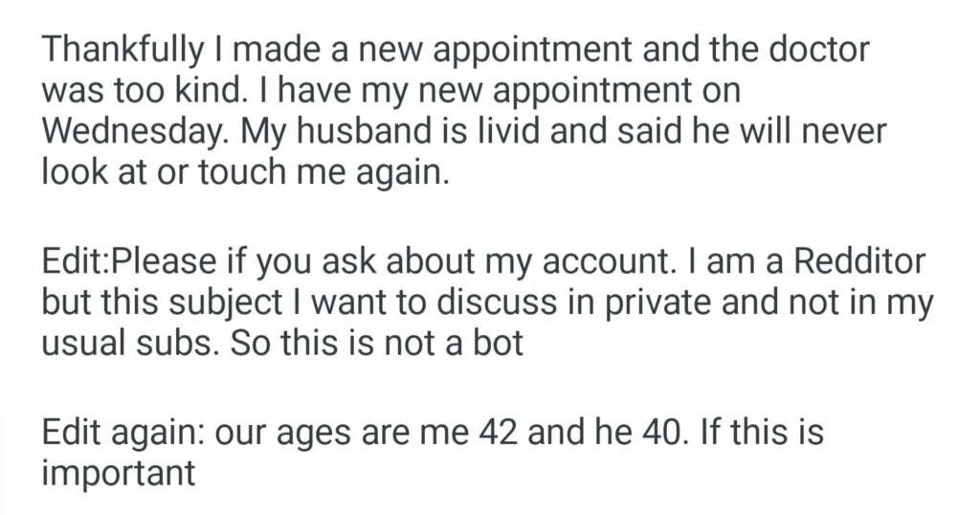Click the word "husband"
The height and width of the screenshot is (515, 980).
coord(361,131)
